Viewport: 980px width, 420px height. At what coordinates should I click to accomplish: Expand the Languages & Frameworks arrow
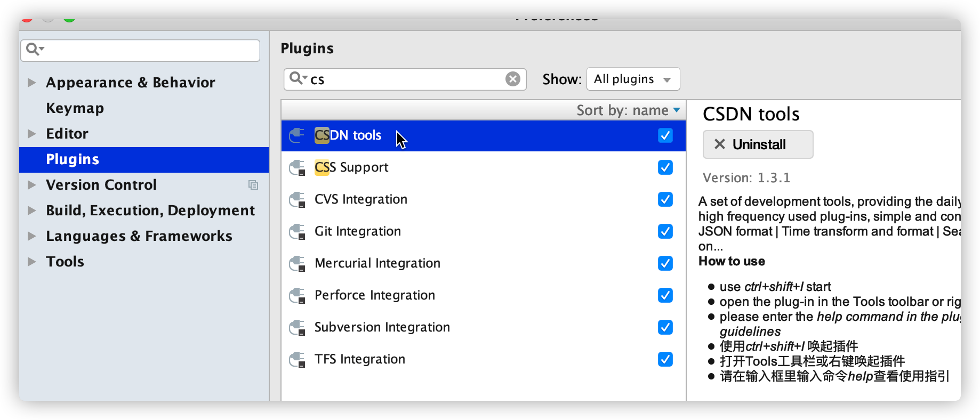tap(32, 236)
